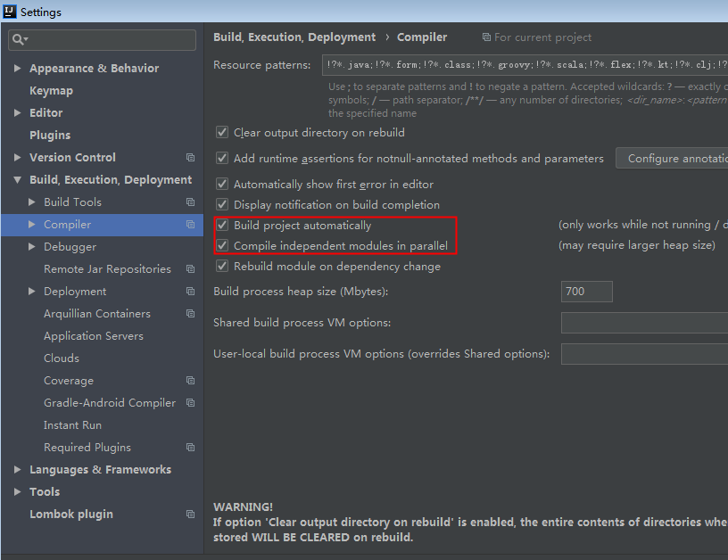Collapse the Build, Execution, Deployment section
The image size is (728, 560).
[17, 179]
